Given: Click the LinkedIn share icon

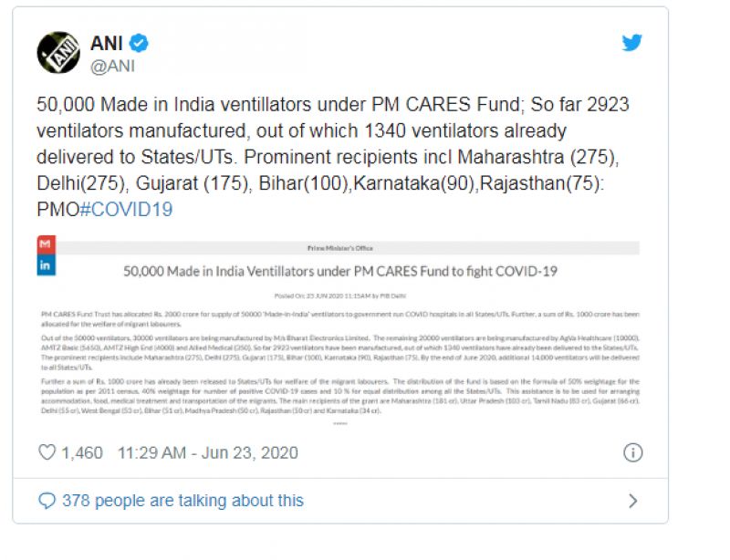Looking at the screenshot, I should click(46, 265).
